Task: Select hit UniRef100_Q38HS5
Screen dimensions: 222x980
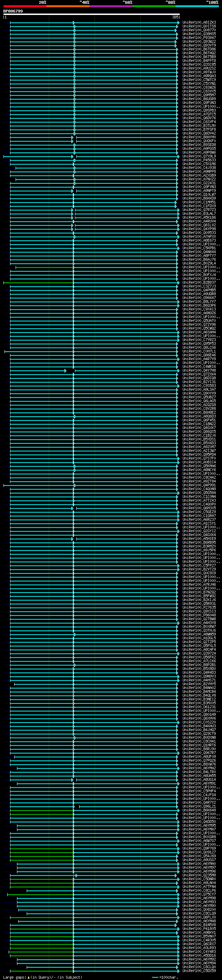Action: point(199,34)
